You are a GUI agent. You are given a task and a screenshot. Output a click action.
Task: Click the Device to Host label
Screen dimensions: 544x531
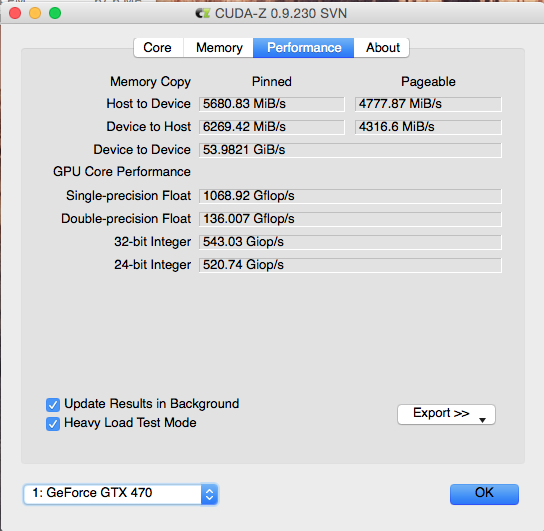tap(148, 127)
